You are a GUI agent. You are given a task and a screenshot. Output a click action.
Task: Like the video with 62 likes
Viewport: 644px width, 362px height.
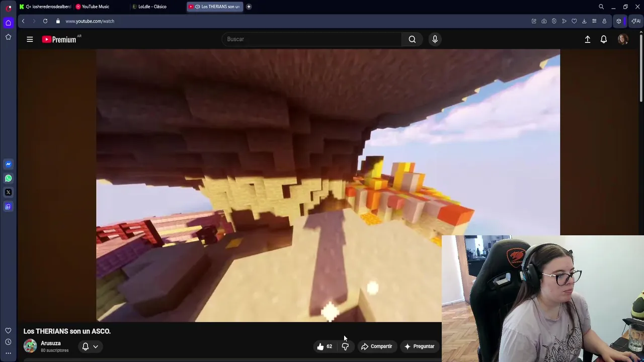(x=325, y=346)
